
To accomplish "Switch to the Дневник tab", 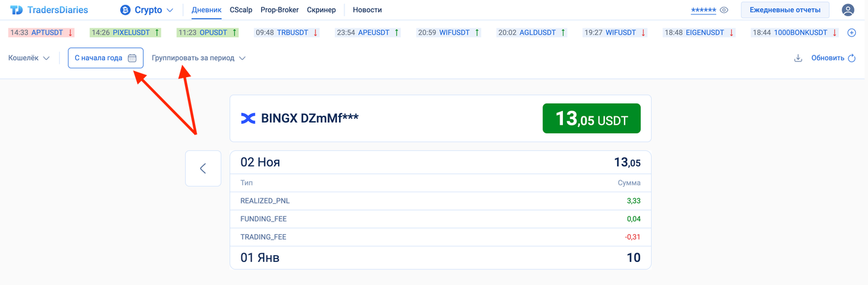I will point(206,10).
